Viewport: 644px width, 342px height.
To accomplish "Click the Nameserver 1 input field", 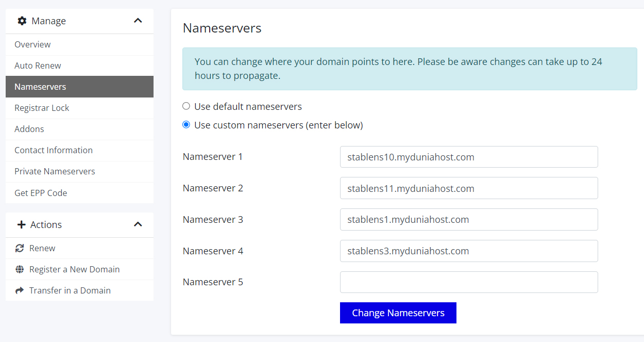I will 468,157.
